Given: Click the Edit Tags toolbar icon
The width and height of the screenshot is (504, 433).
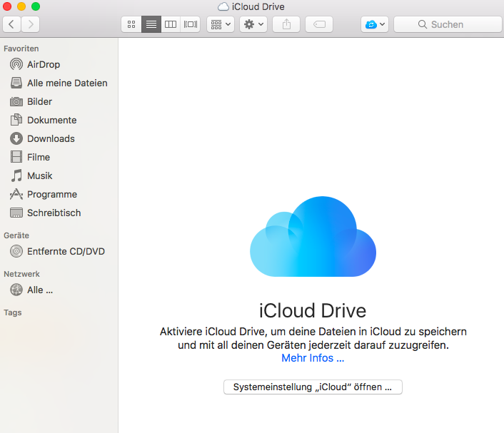Looking at the screenshot, I should pos(319,24).
